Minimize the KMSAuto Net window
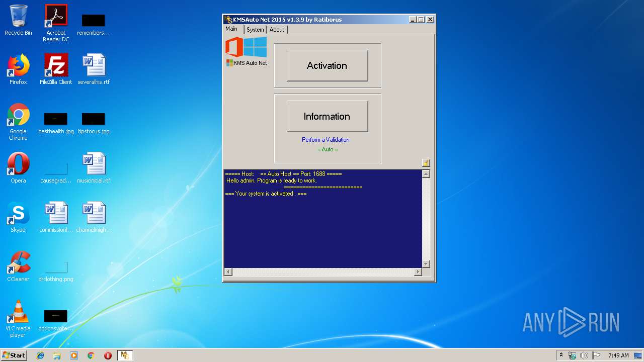This screenshot has width=644, height=362. click(413, 20)
